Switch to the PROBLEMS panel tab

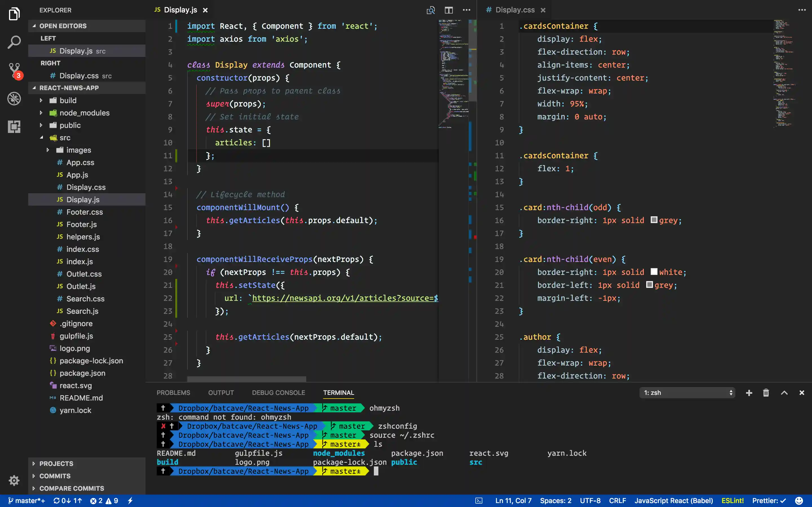tap(173, 393)
